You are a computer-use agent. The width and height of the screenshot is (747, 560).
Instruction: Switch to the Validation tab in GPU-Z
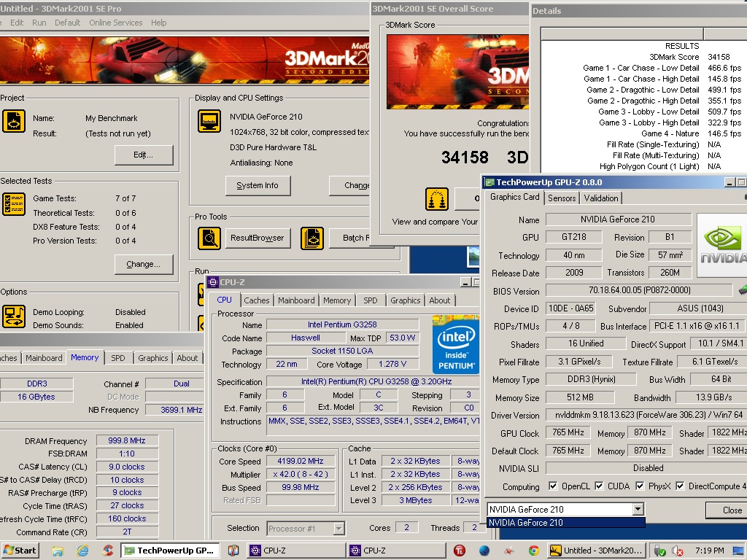point(601,198)
